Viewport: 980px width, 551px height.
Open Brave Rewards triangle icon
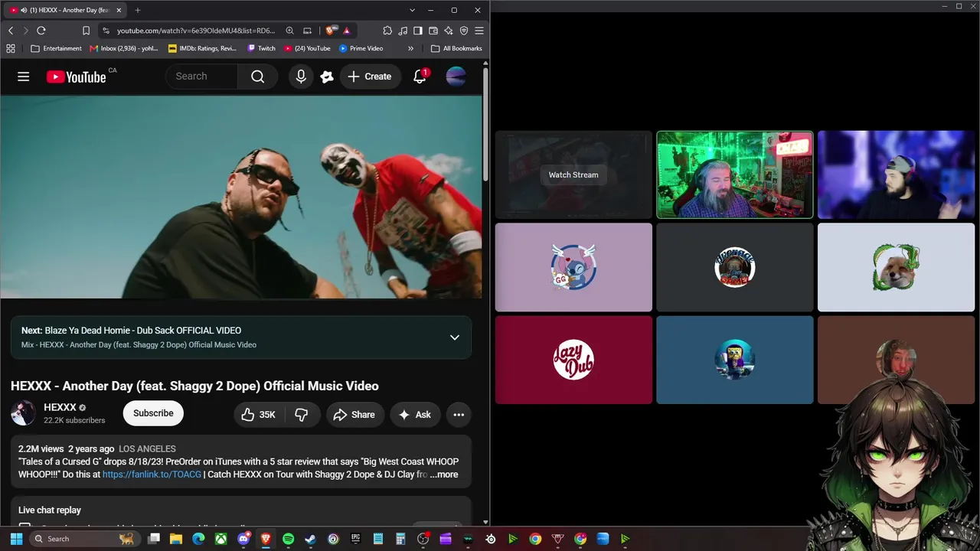(x=347, y=31)
